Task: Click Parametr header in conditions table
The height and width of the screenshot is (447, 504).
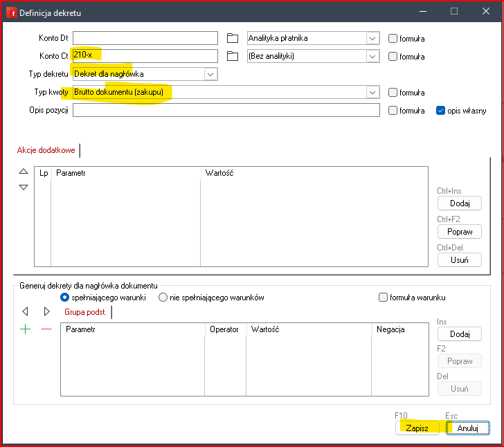Action: pos(133,329)
